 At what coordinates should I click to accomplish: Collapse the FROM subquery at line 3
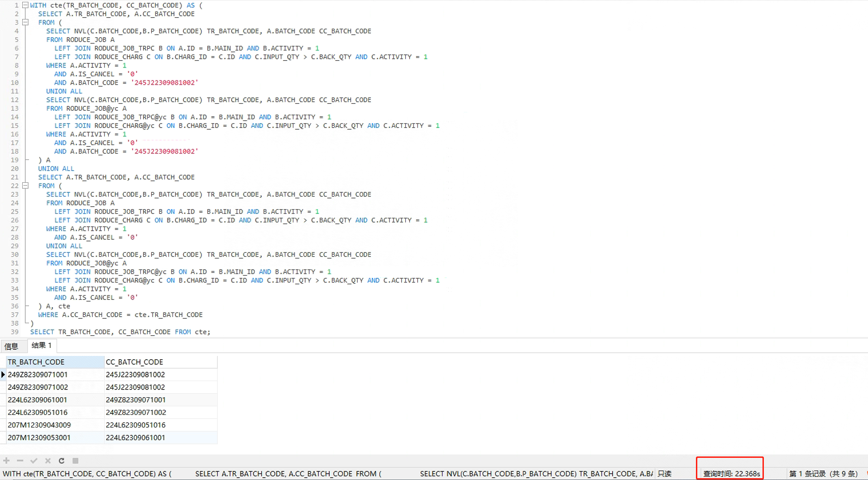click(25, 22)
